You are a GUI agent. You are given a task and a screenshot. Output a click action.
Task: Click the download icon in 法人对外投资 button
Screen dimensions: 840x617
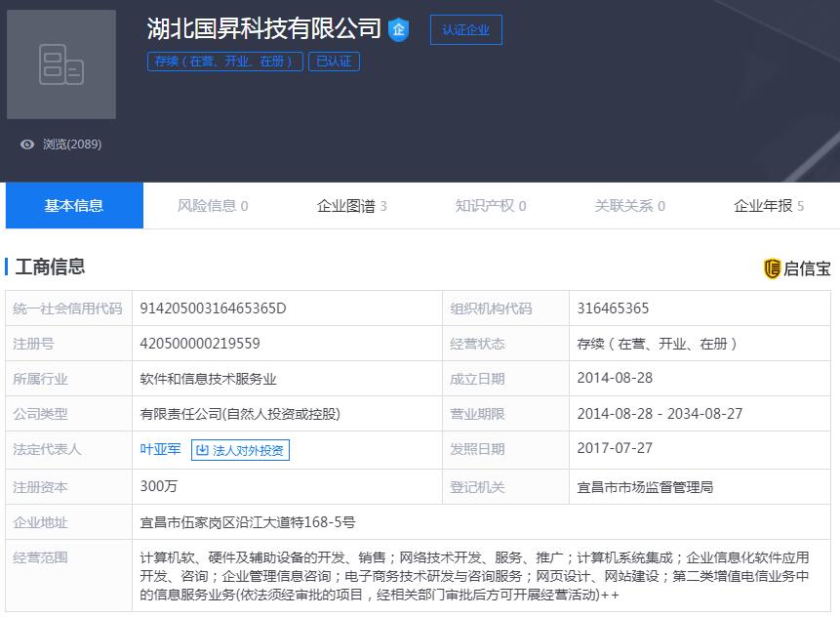(202, 450)
